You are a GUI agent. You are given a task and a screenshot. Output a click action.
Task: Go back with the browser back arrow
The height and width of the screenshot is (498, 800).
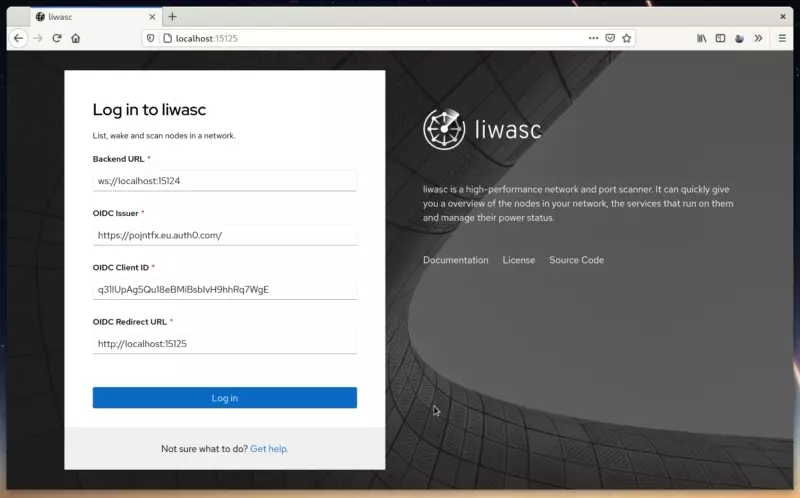[x=18, y=38]
